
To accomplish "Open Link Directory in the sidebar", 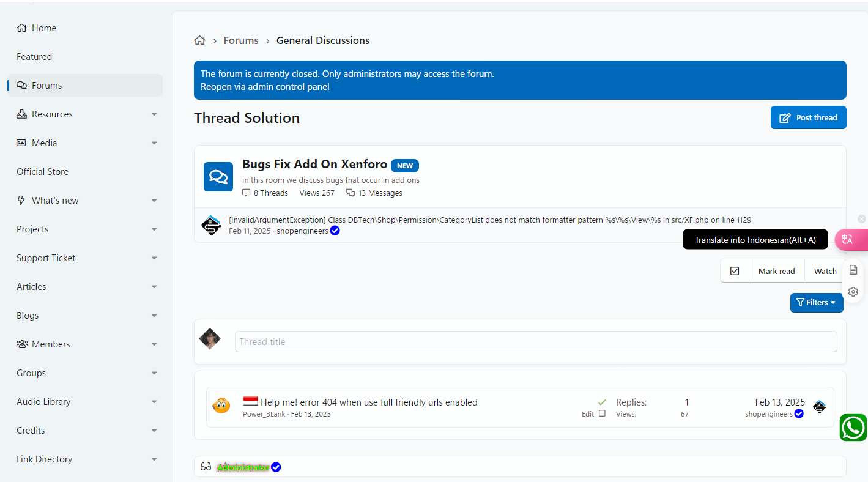I will point(45,459).
